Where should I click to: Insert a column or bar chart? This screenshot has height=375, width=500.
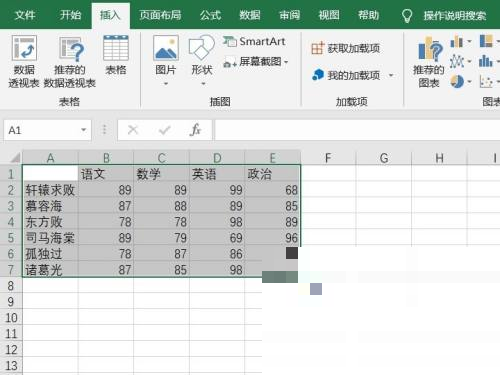456,42
